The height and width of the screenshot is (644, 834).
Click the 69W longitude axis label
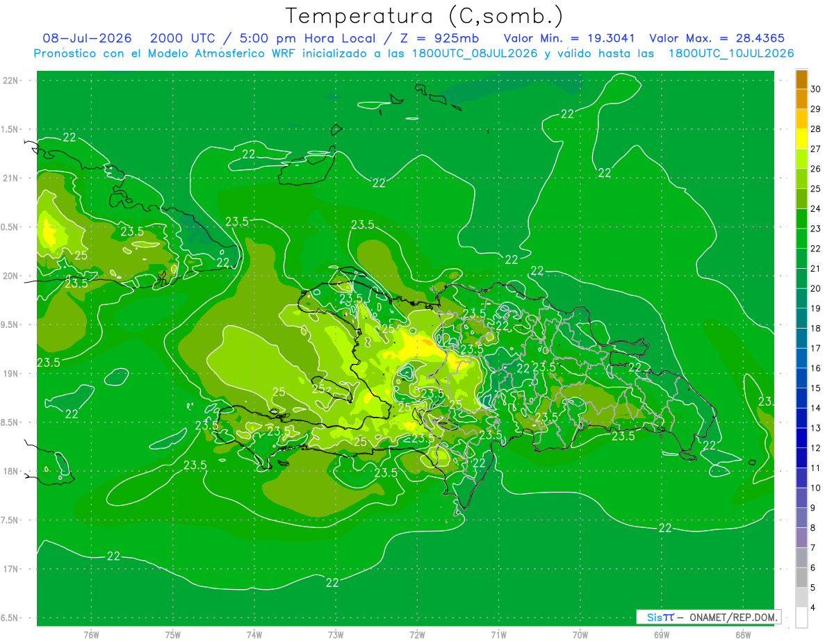(661, 635)
